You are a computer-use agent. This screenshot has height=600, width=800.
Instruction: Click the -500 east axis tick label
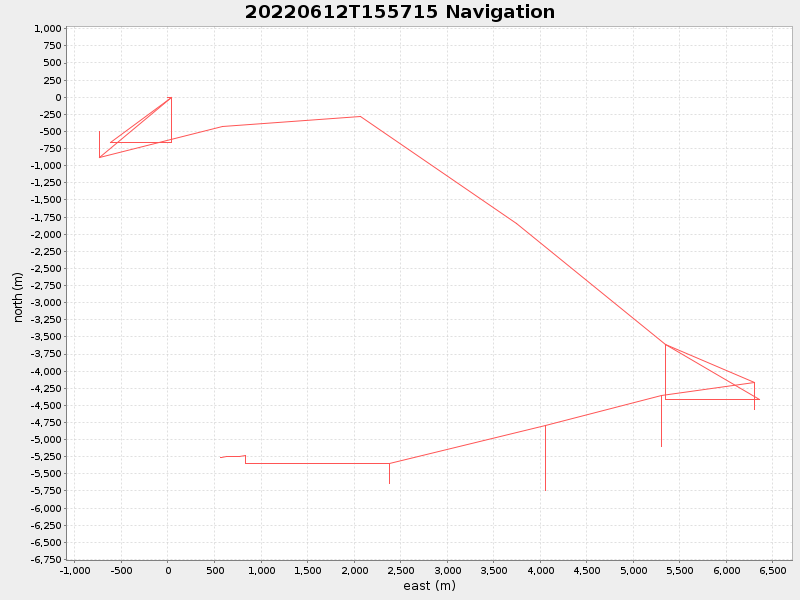tap(121, 570)
